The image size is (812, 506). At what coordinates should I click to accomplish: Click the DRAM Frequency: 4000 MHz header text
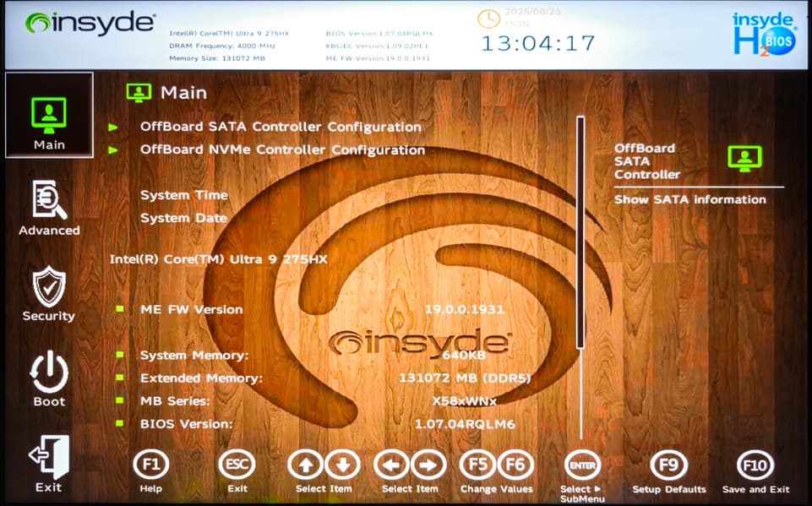click(x=222, y=46)
